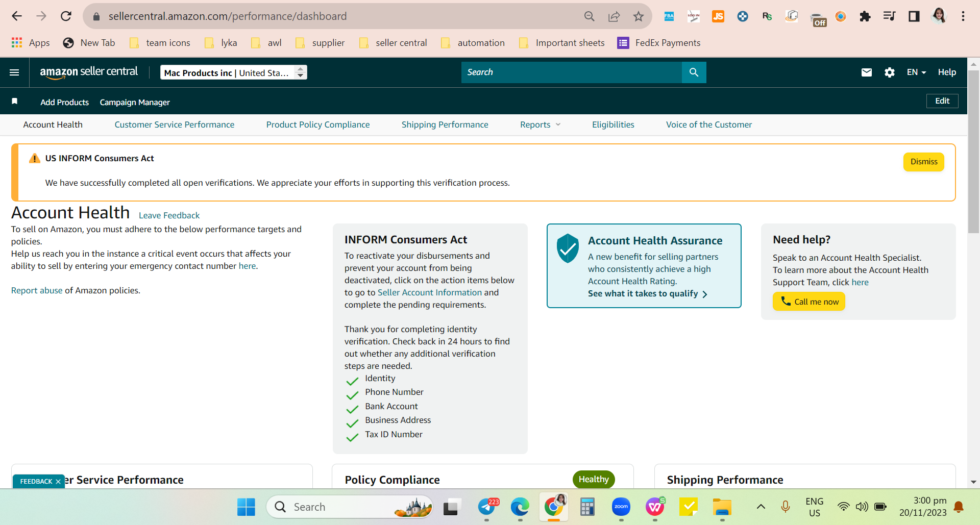Click the Healthy status badge on Policy Compliance

(x=594, y=480)
